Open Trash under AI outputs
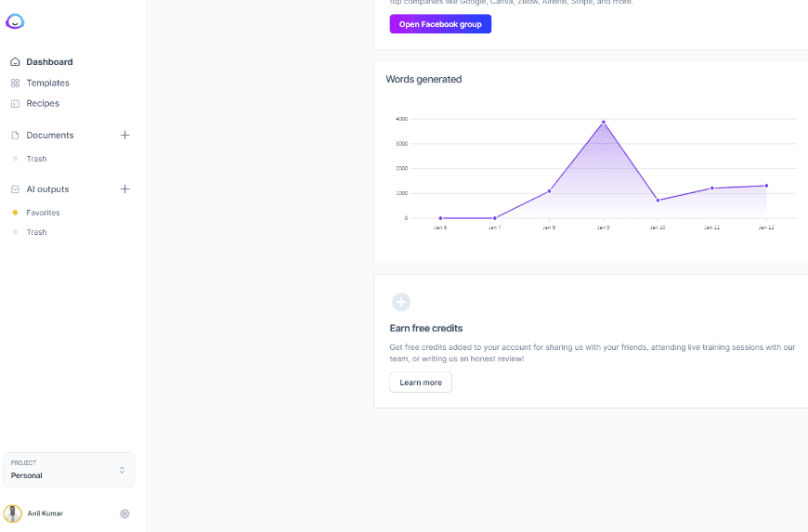The image size is (808, 532). click(36, 232)
